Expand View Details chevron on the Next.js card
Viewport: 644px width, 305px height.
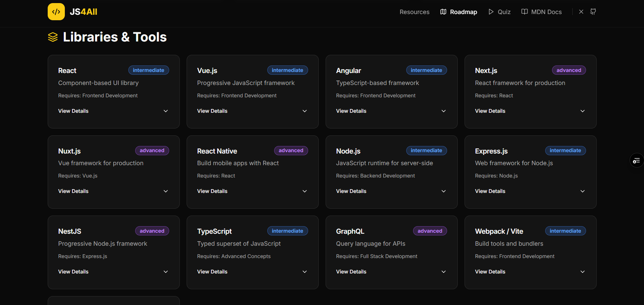click(x=583, y=111)
